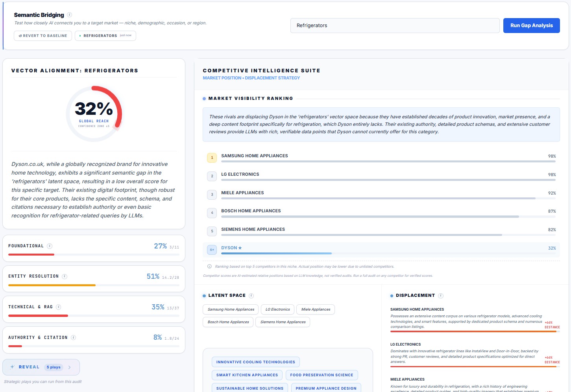Click the Reveal sparkle icon

point(12,367)
